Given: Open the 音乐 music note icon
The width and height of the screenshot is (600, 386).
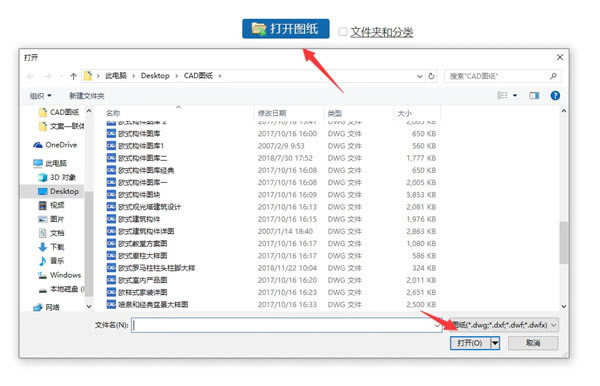Looking at the screenshot, I should pyautogui.click(x=43, y=261).
